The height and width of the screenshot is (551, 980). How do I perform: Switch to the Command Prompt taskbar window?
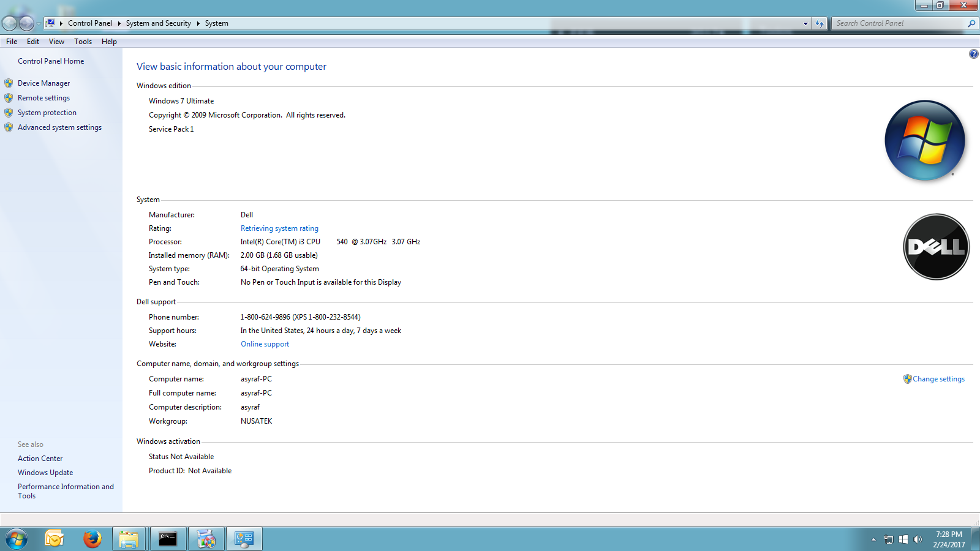coord(168,539)
